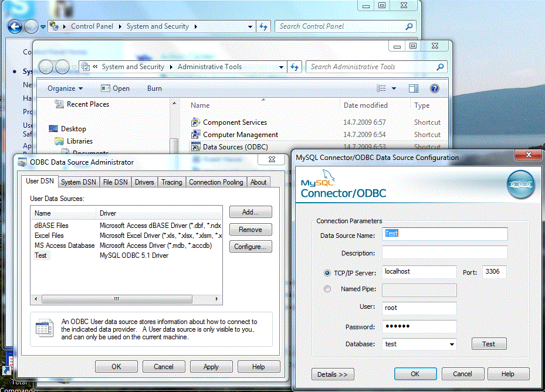This screenshot has height=392, width=545.
Task: Toggle the preview pane icon in Explorer
Action: [x=414, y=88]
